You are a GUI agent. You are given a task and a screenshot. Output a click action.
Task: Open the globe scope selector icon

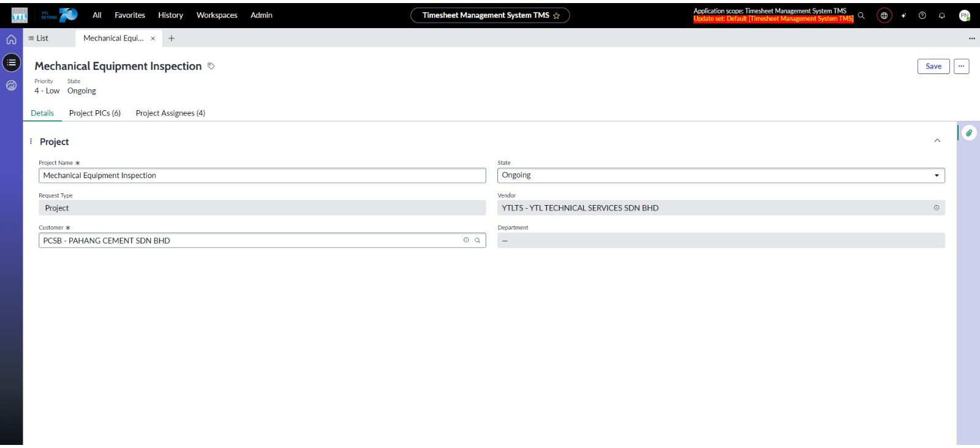884,15
